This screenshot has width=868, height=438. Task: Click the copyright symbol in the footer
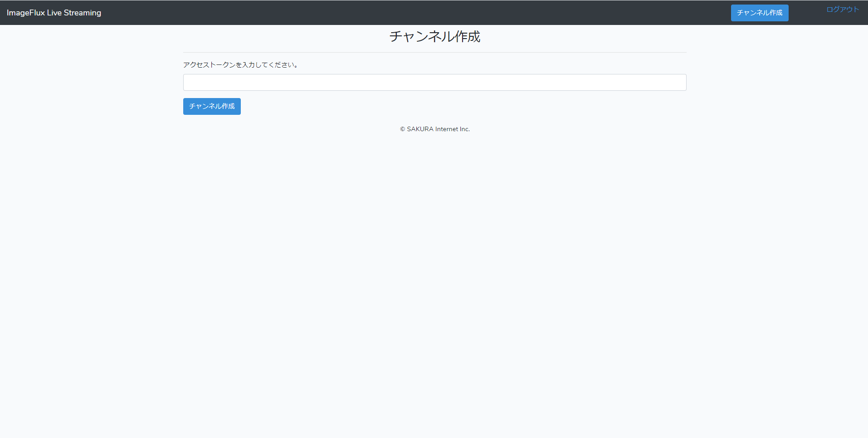pyautogui.click(x=402, y=129)
